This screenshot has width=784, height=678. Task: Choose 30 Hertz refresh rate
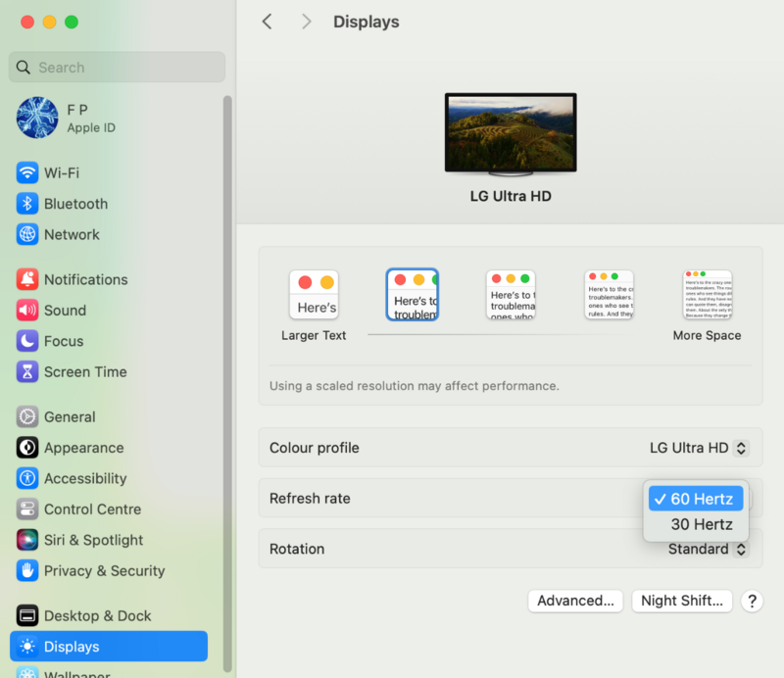coord(701,524)
